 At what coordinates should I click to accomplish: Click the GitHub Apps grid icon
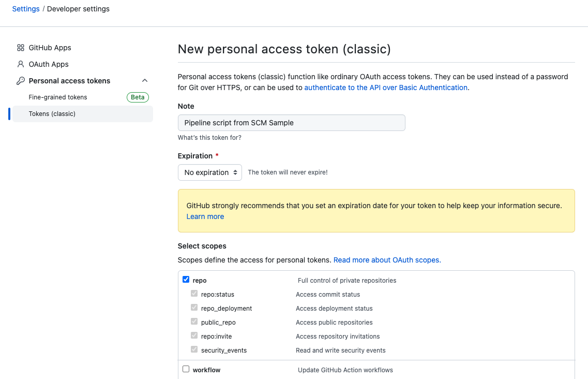pyautogui.click(x=21, y=47)
